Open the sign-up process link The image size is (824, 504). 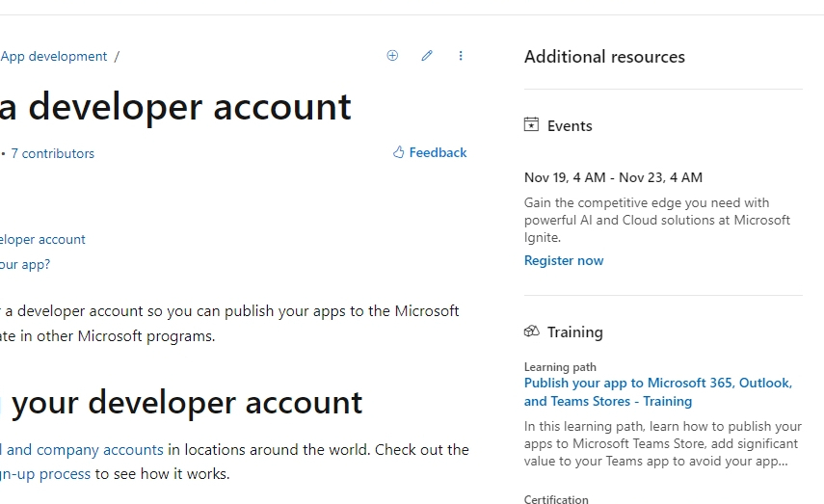click(x=45, y=474)
